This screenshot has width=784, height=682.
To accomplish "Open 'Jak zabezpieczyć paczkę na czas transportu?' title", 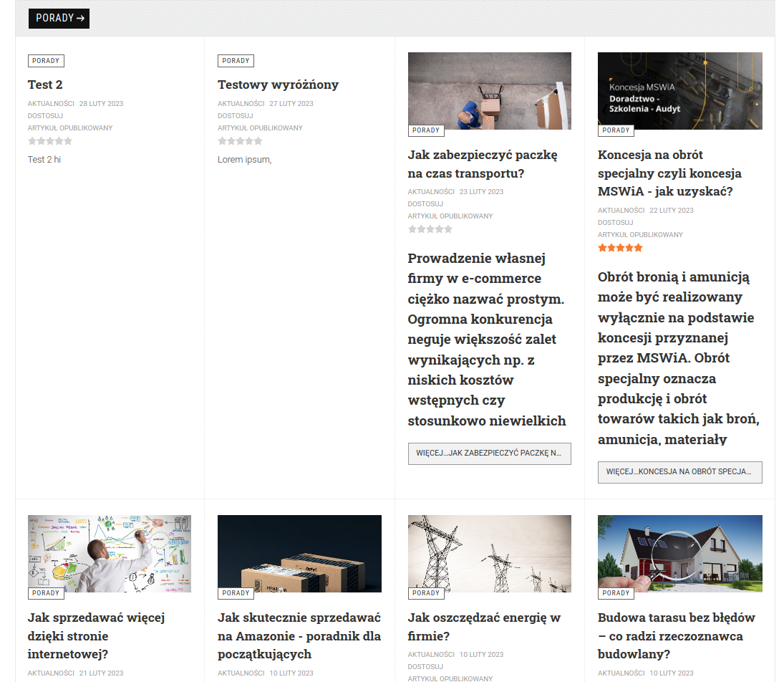I will pos(483,164).
